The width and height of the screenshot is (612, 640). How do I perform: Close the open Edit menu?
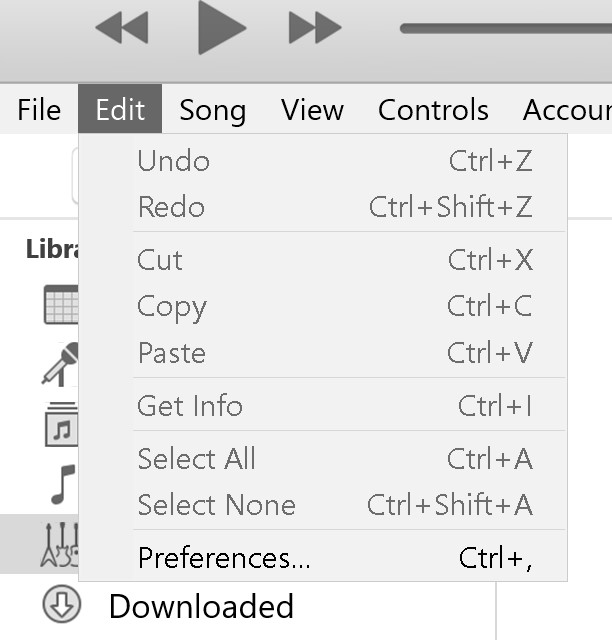coord(120,109)
